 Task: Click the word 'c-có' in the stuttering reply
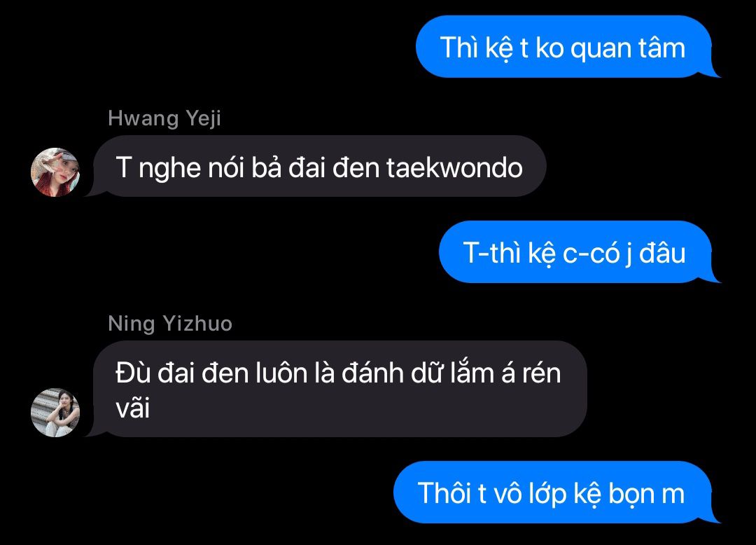tap(591, 254)
